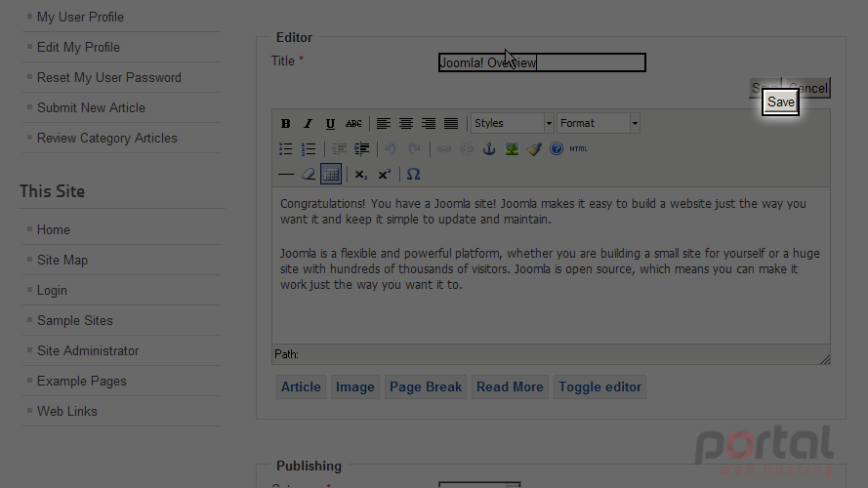This screenshot has width=868, height=488.
Task: Open Review Category Articles
Action: (x=106, y=139)
